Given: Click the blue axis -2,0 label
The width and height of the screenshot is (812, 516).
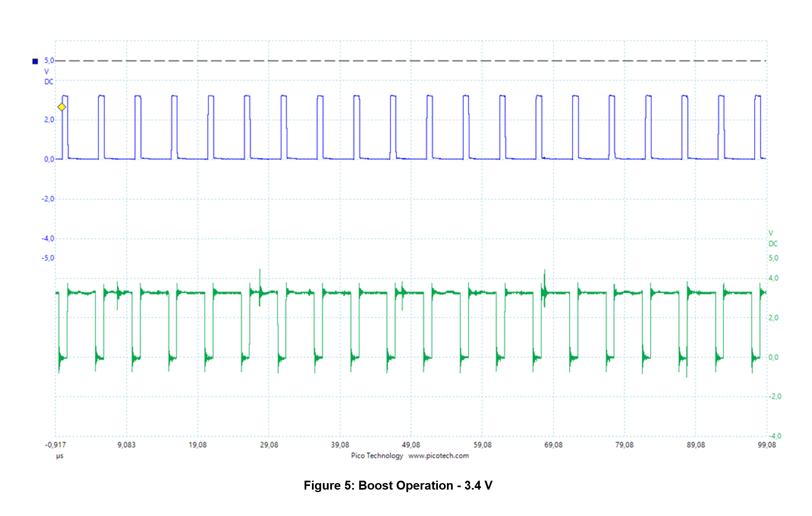Looking at the screenshot, I should coord(48,199).
